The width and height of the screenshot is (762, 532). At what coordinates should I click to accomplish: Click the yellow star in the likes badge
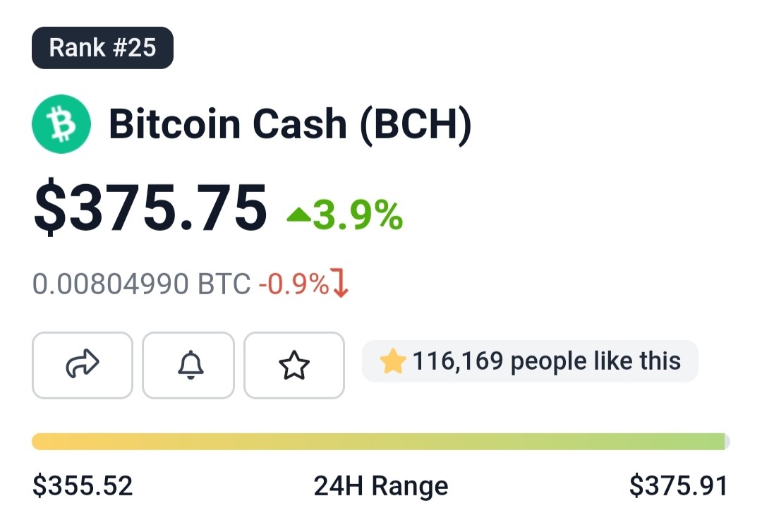coord(393,361)
